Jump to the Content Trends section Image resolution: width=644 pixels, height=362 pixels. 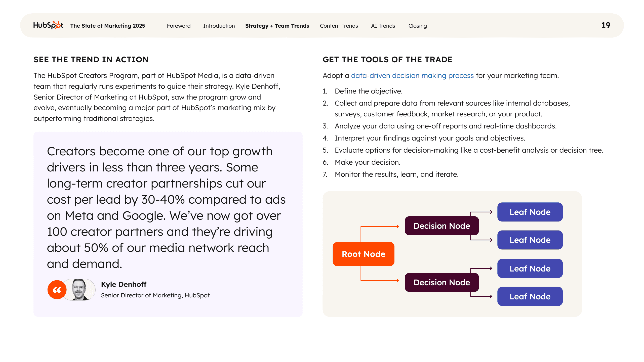point(339,26)
